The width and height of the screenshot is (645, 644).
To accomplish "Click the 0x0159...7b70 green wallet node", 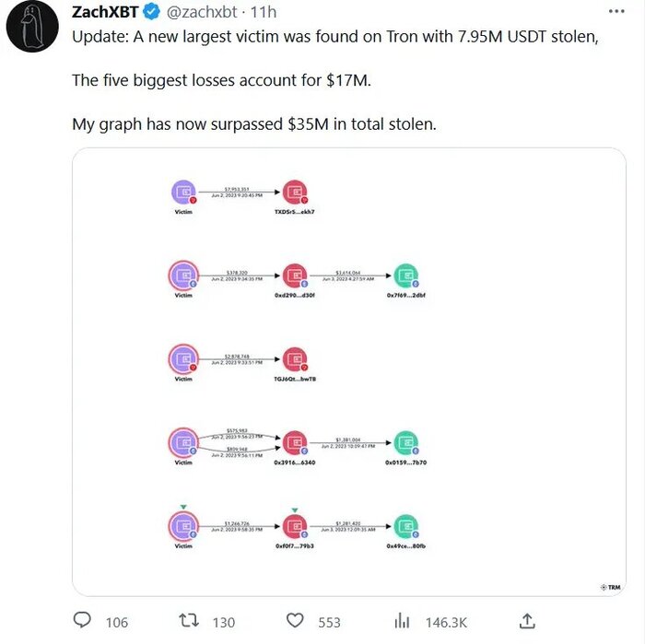I will pos(405,443).
